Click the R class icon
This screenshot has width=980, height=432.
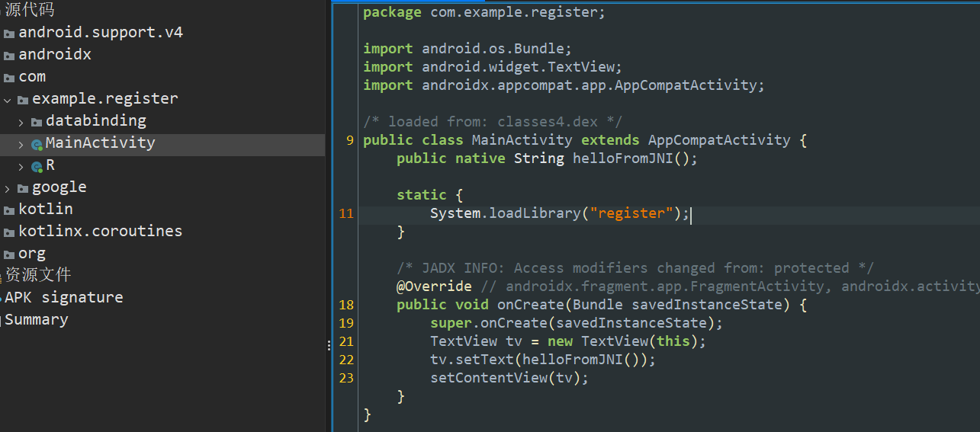tap(37, 166)
